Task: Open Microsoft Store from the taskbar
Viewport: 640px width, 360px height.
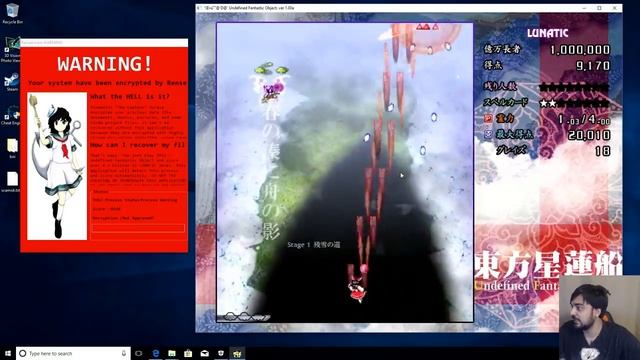Action: [x=188, y=353]
